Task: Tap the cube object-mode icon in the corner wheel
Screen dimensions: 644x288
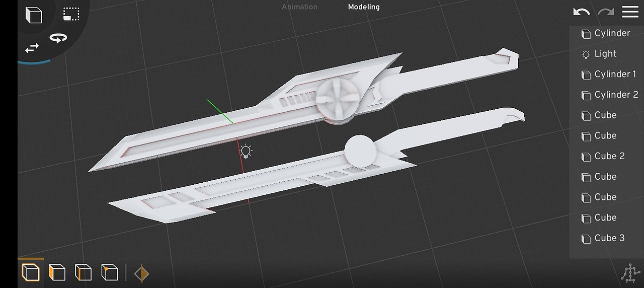Action: [x=34, y=15]
